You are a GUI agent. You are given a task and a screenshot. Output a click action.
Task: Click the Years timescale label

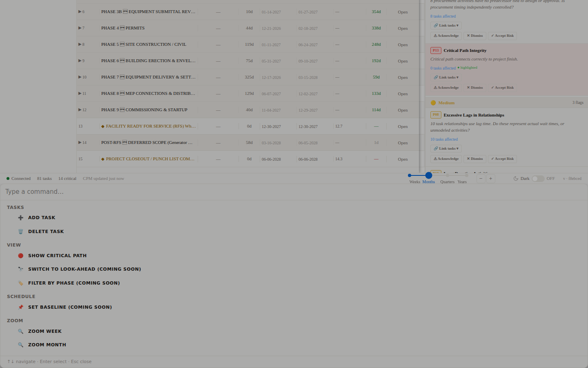(x=462, y=182)
